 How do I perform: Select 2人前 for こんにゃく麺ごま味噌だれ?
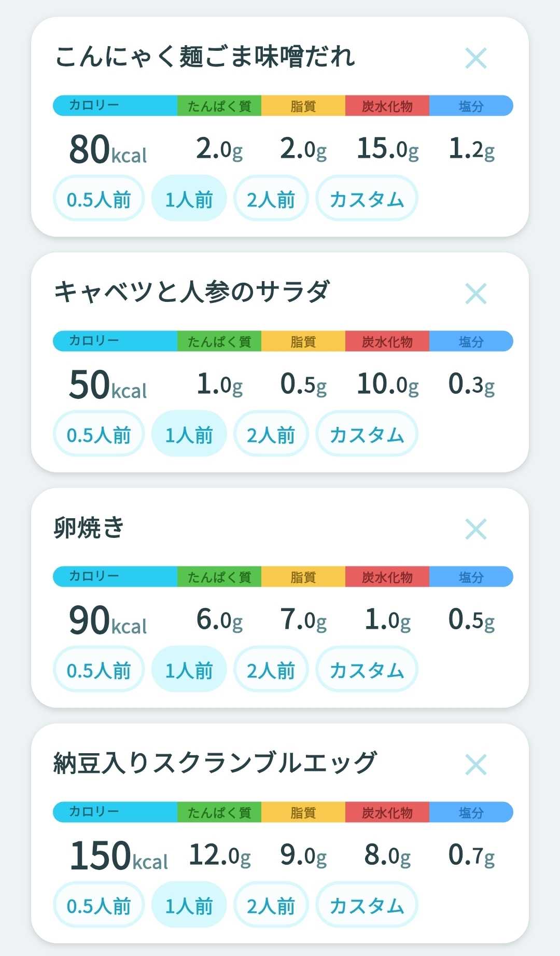click(271, 199)
